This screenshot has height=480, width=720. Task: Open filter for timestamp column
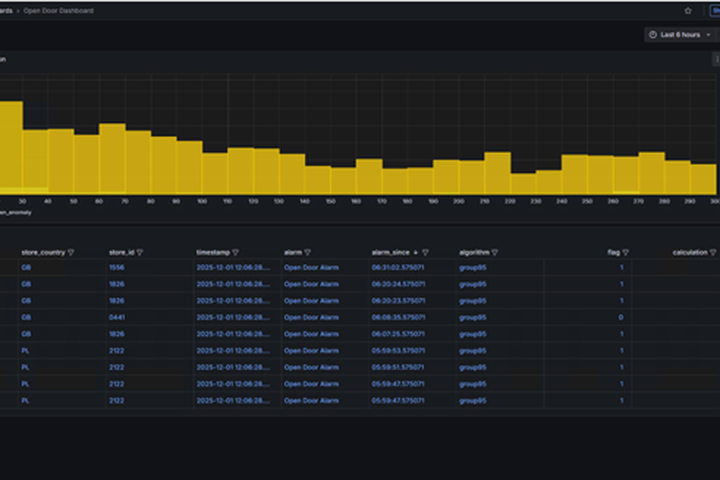tap(236, 253)
